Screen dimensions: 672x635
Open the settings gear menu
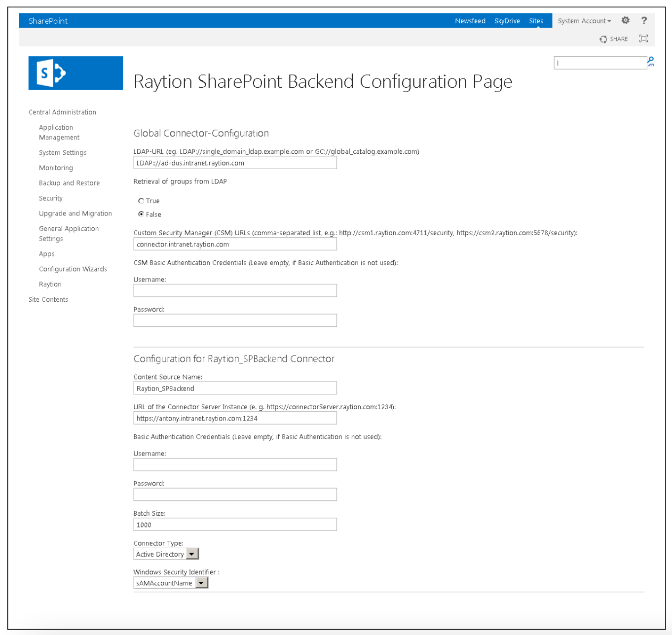pyautogui.click(x=625, y=21)
